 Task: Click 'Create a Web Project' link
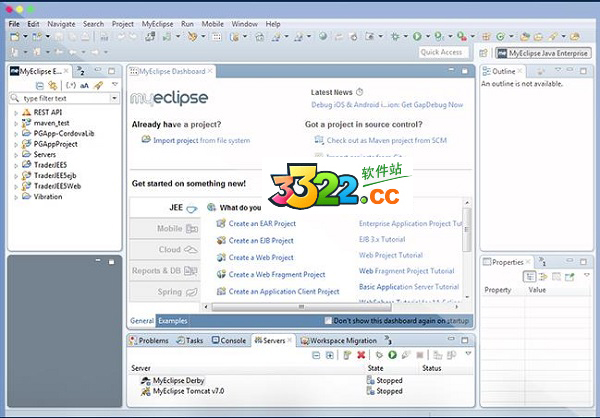point(261,258)
